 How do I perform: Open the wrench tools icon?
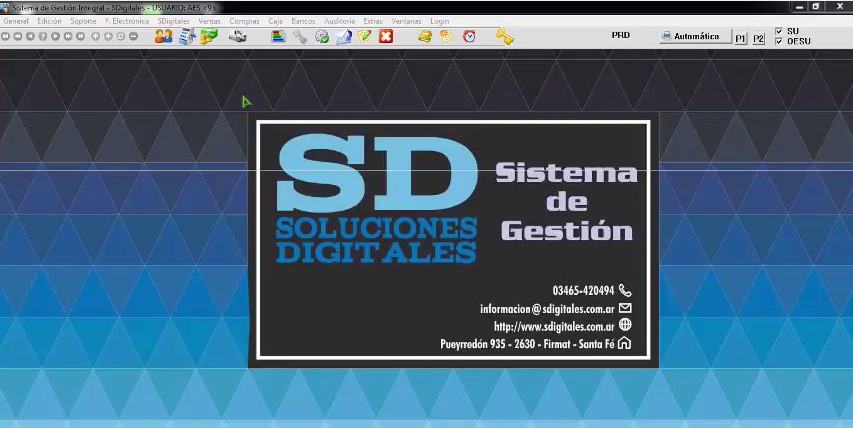300,36
